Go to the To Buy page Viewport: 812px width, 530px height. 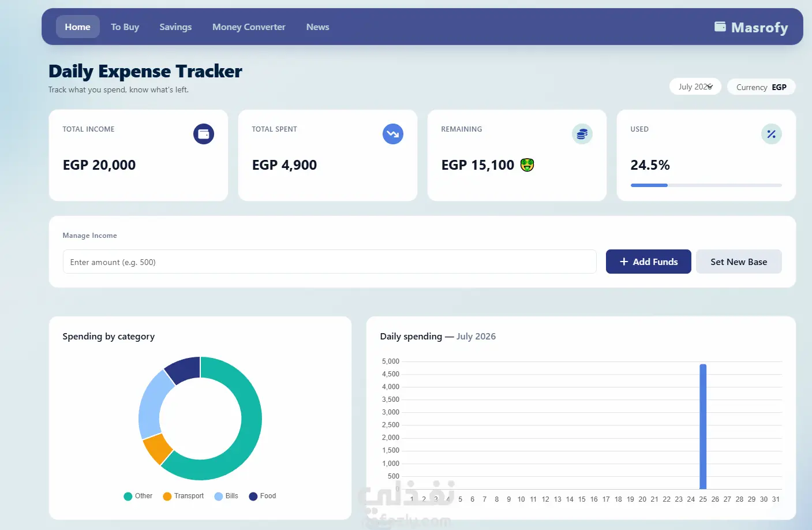tap(125, 27)
